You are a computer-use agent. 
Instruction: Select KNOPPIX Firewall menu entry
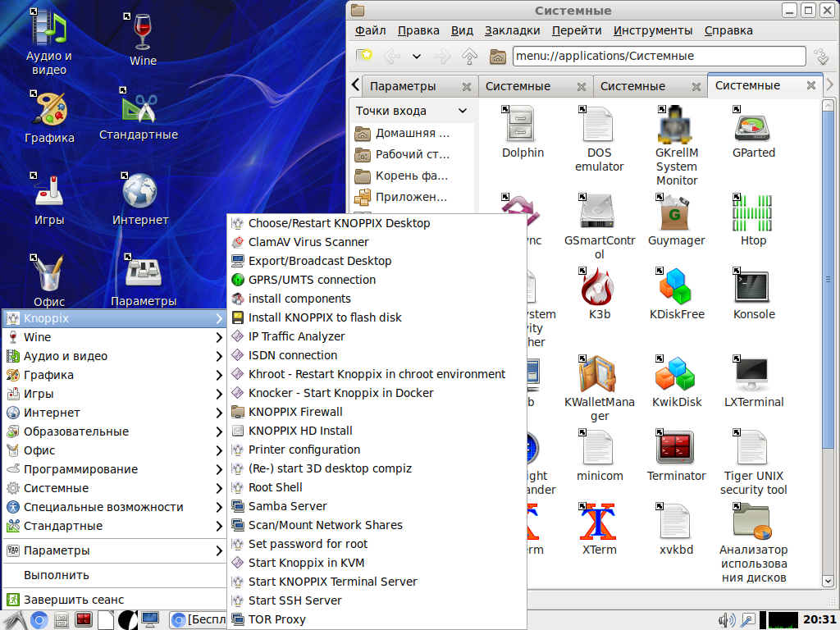[377, 412]
